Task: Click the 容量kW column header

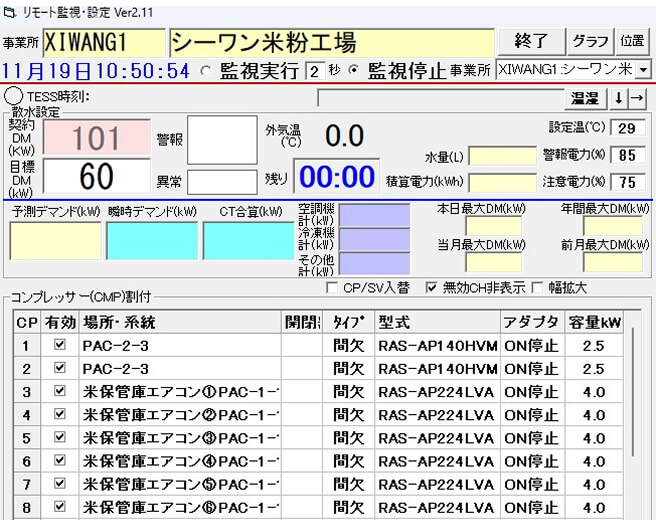Action: point(594,321)
